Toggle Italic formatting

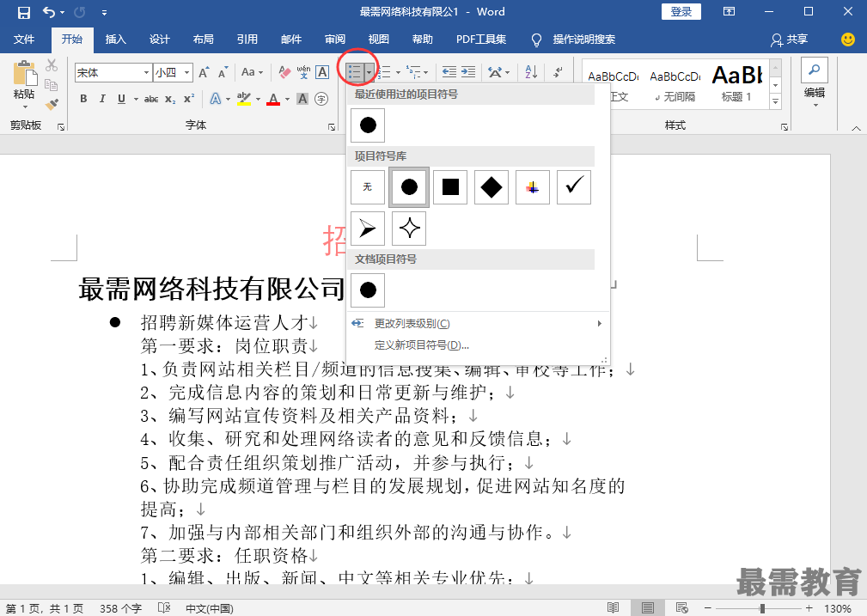[x=102, y=99]
